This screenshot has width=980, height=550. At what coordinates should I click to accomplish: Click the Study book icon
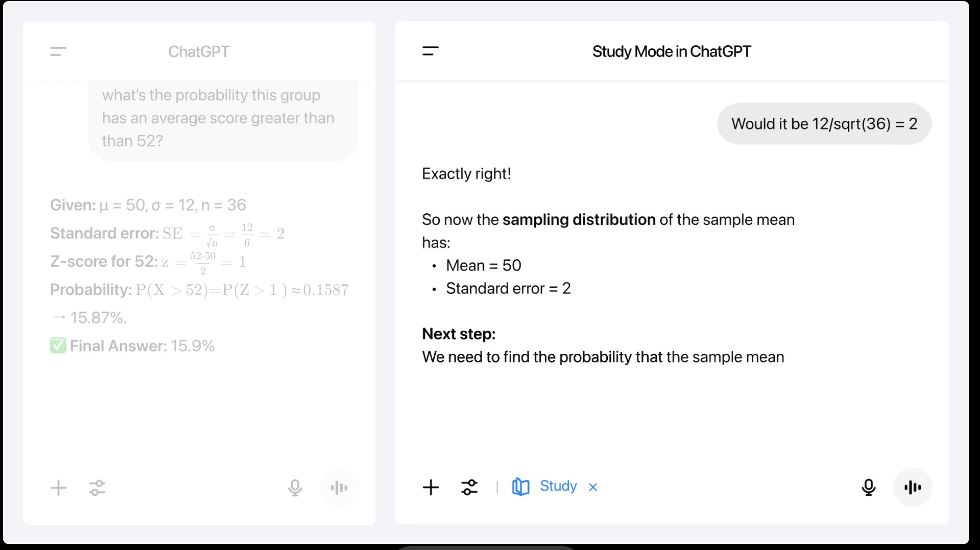521,487
